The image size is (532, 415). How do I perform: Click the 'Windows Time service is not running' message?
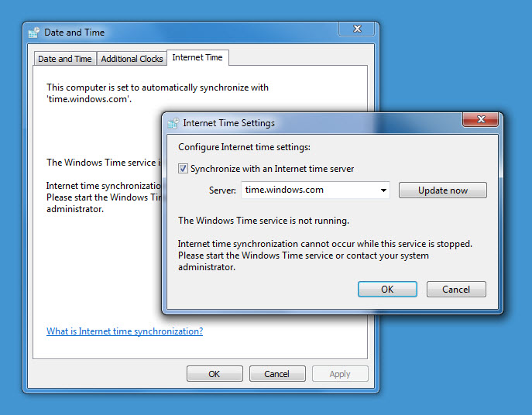coord(263,221)
